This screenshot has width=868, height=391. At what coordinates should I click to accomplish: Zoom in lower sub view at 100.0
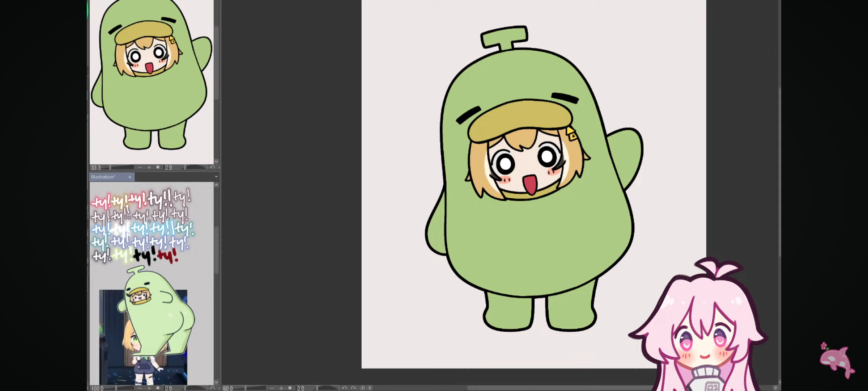point(149,388)
